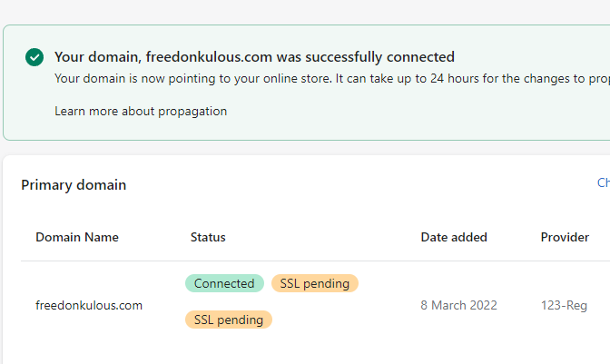
Task: Click freedonkulous.com in the success banner title
Action: tap(209, 57)
